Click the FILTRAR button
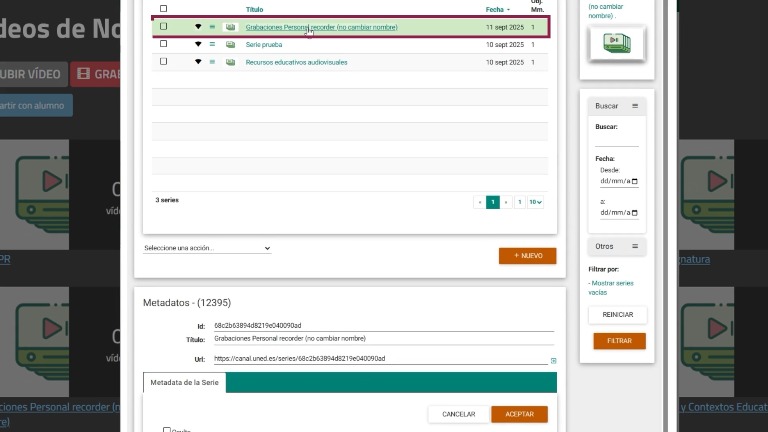768x432 pixels. point(620,341)
